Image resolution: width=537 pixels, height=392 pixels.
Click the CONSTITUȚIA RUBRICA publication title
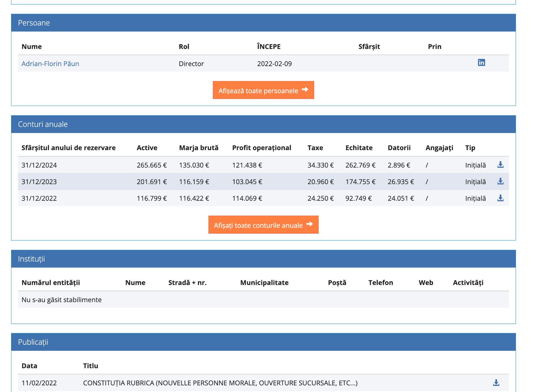pos(220,383)
